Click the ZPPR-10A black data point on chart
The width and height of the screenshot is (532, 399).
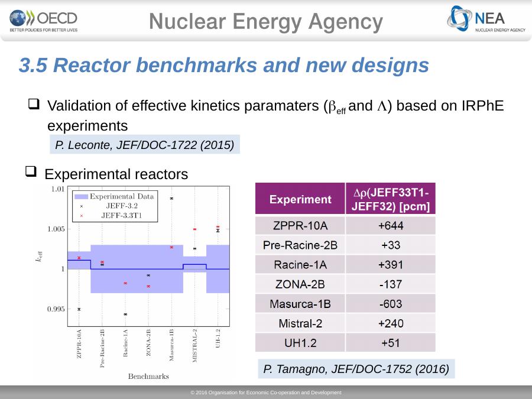coord(79,309)
